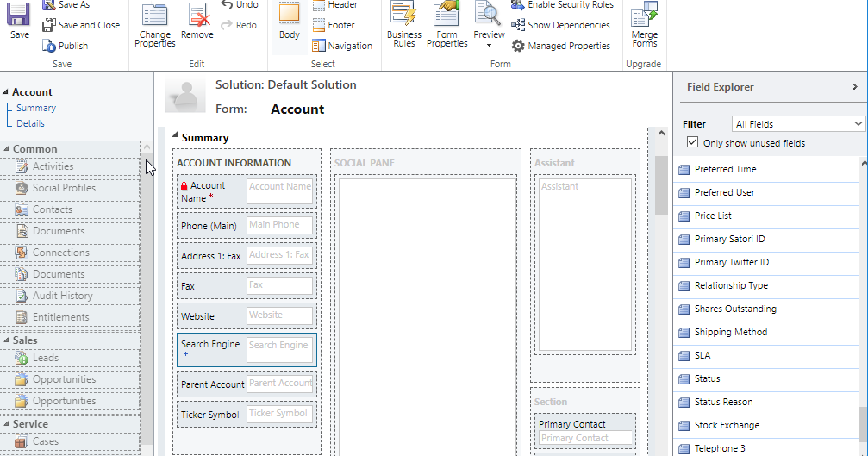
Task: Collapse the Summary tab section
Action: click(x=175, y=135)
